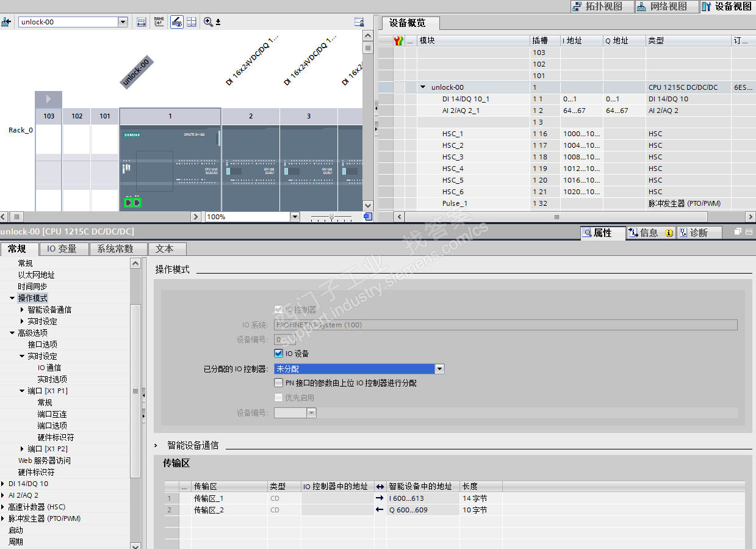756x549 pixels.
Task: Select Web 服务器访问 in the tree
Action: [44, 460]
